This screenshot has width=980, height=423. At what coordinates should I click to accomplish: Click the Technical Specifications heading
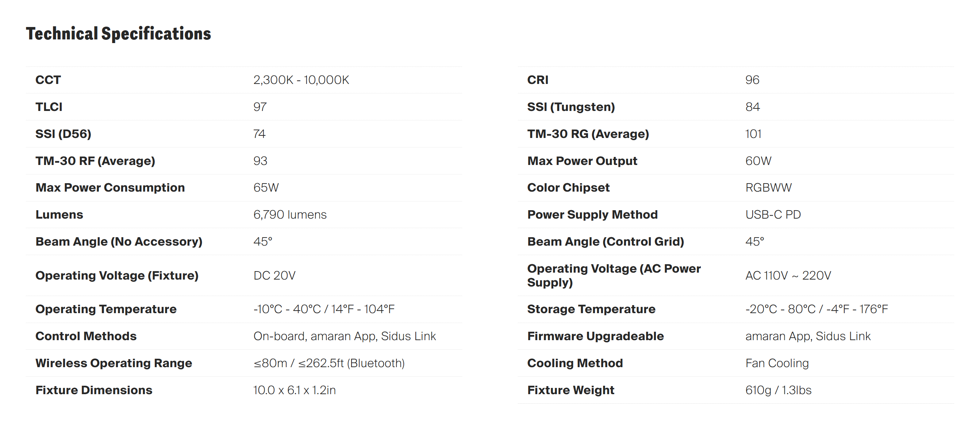pos(118,34)
